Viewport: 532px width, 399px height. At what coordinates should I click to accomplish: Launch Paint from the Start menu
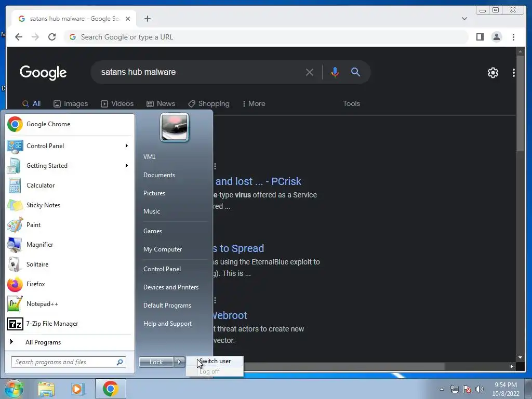coord(70,224)
